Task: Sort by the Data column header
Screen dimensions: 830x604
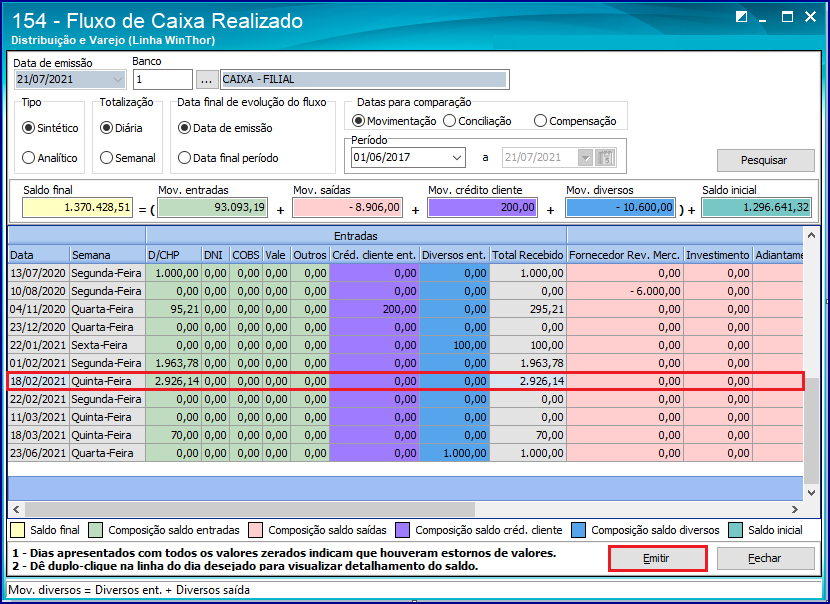Action: coord(39,255)
